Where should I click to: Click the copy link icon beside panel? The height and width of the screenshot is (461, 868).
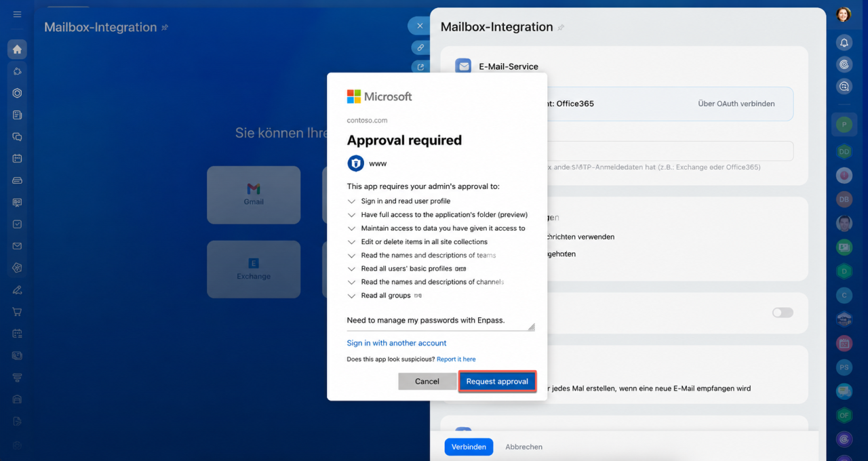coord(420,47)
